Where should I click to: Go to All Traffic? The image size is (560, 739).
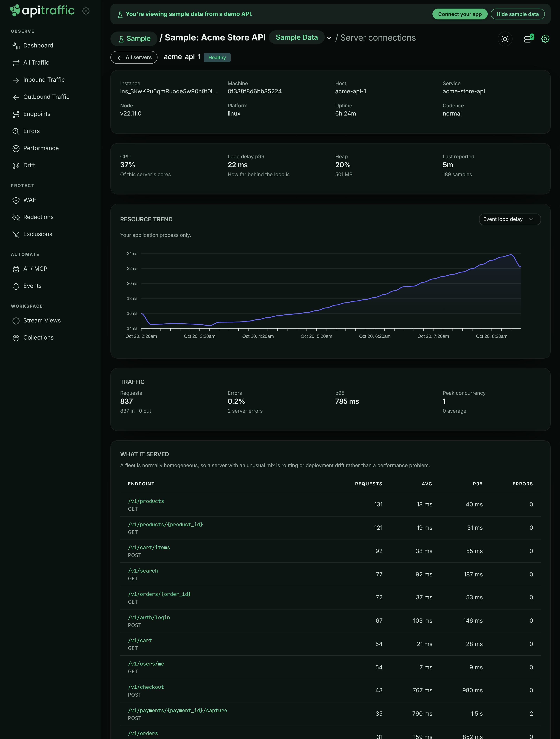click(36, 62)
